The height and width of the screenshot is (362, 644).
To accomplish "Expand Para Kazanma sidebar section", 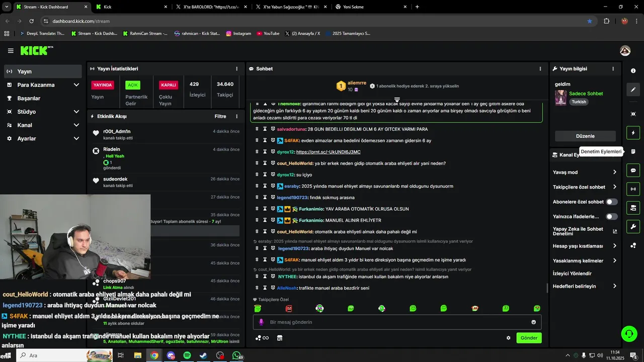I will 43,85.
